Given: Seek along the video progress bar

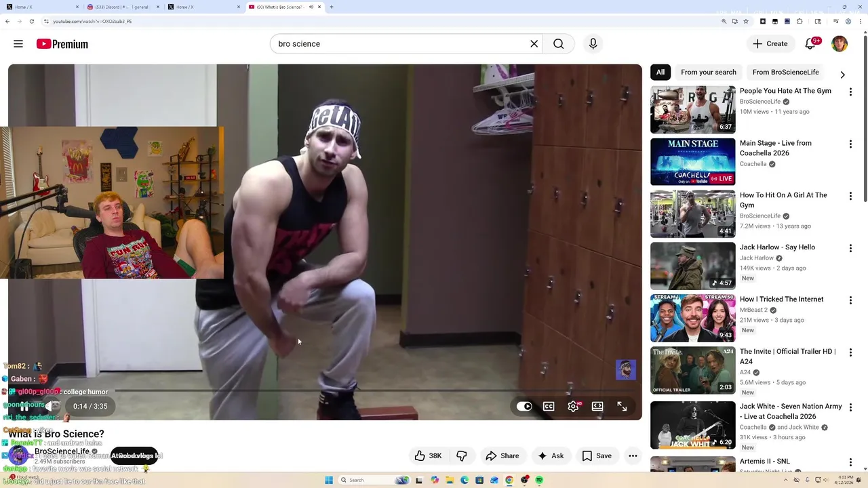Looking at the screenshot, I should click(x=325, y=391).
